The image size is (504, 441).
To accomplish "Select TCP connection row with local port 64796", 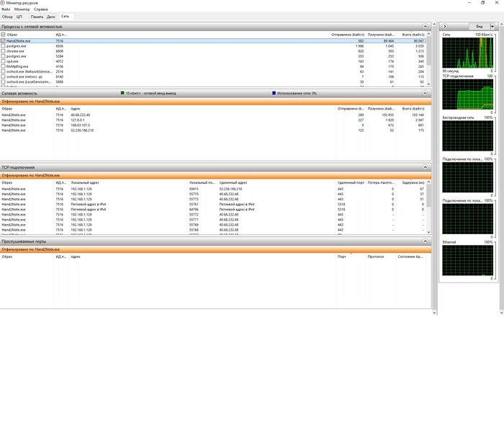I will point(213,210).
